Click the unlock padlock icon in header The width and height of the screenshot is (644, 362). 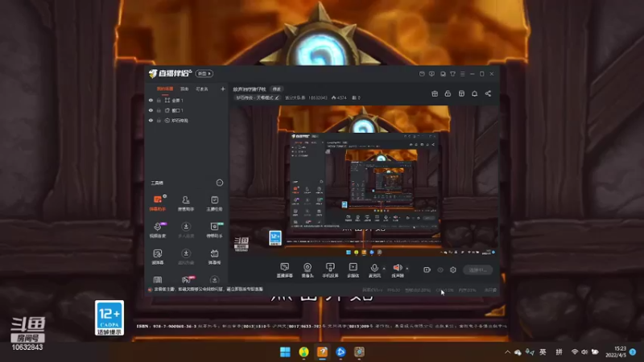pos(448,93)
